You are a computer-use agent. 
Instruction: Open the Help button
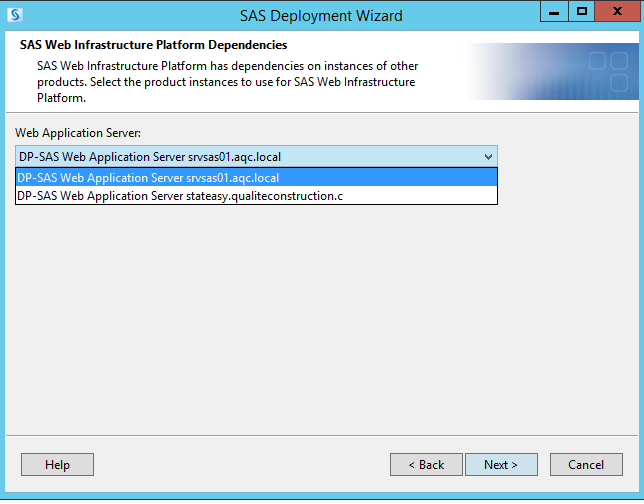(x=57, y=465)
